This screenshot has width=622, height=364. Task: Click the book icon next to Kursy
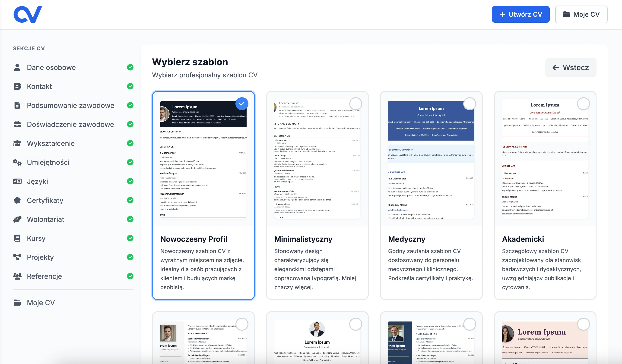[17, 238]
